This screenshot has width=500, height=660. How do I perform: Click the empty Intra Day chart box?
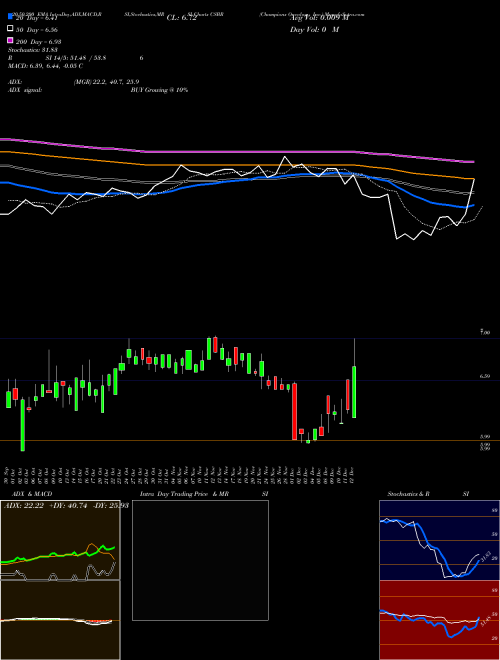tap(200, 560)
